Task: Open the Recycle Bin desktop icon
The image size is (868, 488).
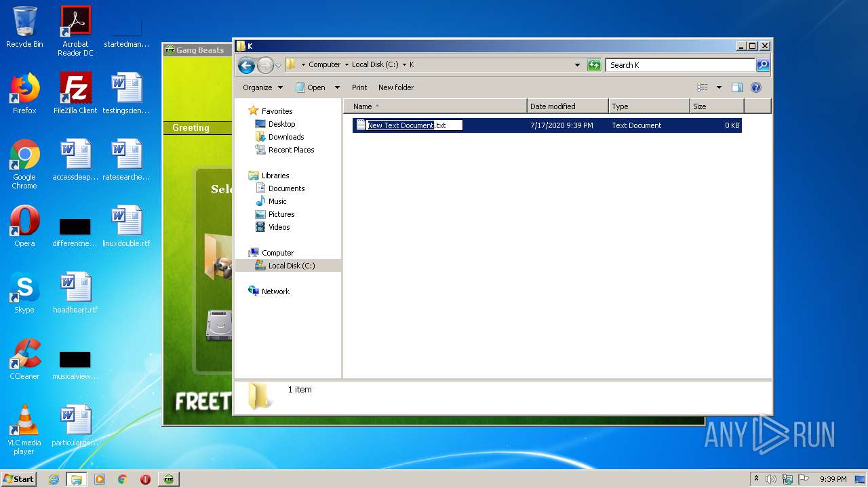Action: point(24,27)
